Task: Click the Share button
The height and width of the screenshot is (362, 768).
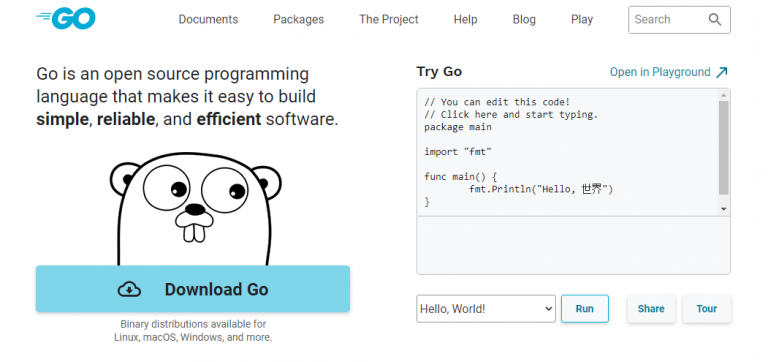Action: 651,309
